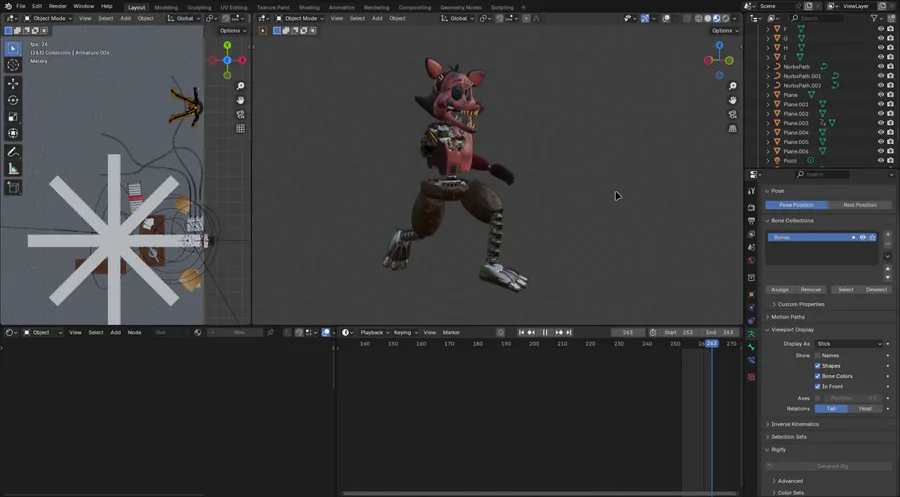The height and width of the screenshot is (497, 900).
Task: Open the Output properties tab icon
Action: coord(751,221)
